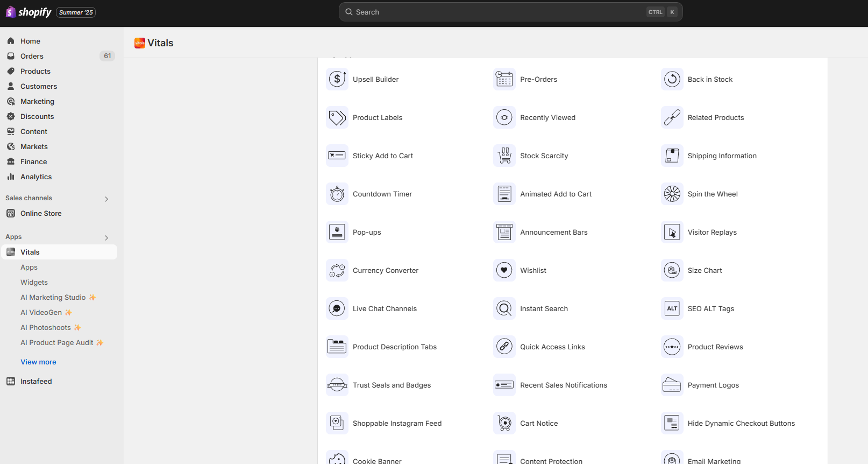Open AI Marketing Studio
The height and width of the screenshot is (464, 868).
[x=59, y=297]
